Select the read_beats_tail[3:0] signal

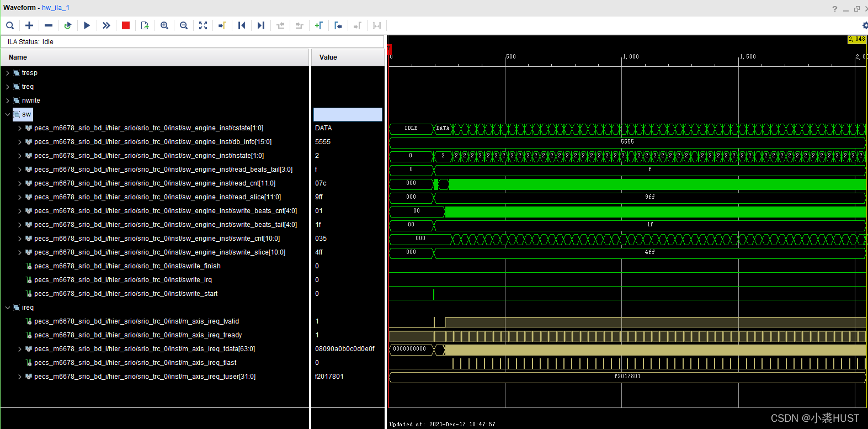click(x=163, y=170)
